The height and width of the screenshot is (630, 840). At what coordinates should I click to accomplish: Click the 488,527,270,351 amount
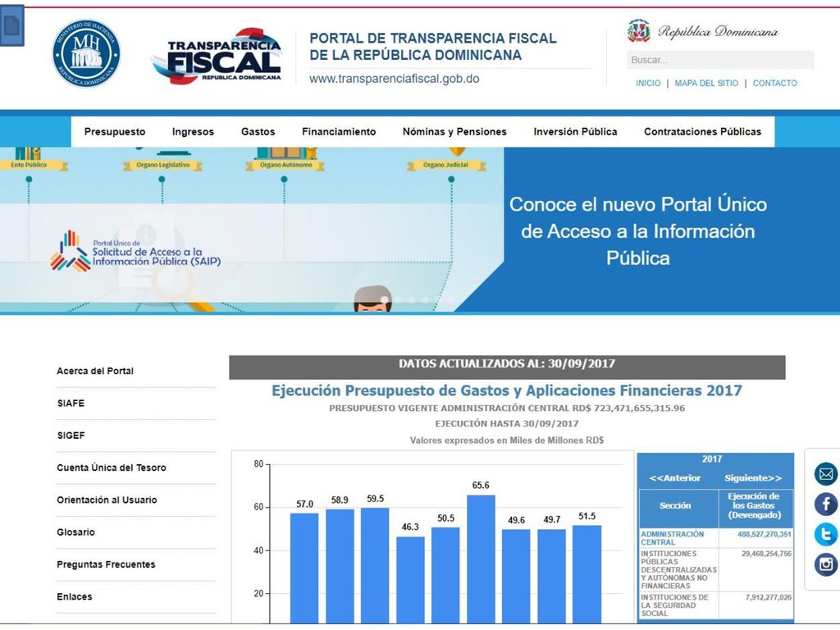(x=764, y=534)
